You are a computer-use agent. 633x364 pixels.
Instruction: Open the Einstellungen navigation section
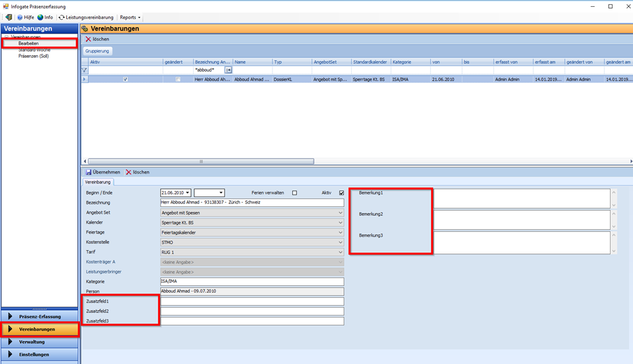click(40, 354)
